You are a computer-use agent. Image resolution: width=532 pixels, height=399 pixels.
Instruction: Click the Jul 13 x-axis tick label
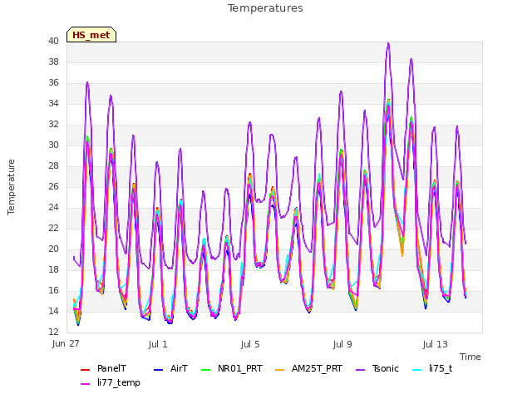[x=436, y=344]
